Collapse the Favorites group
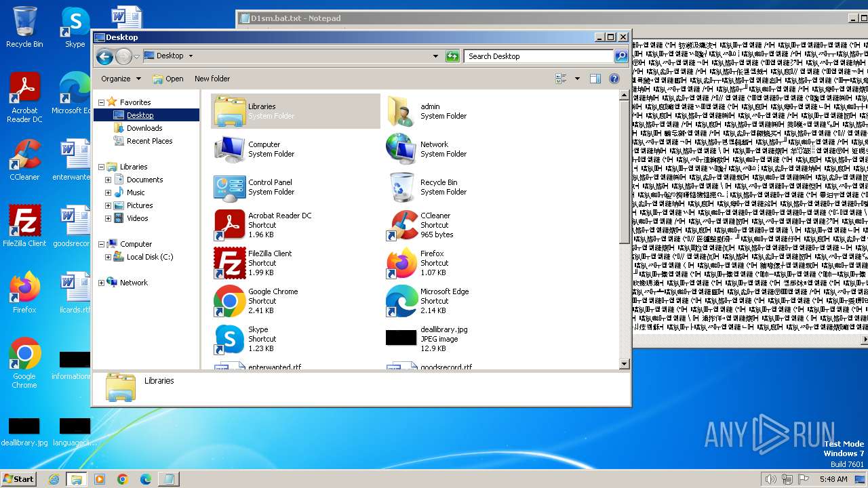 pyautogui.click(x=102, y=102)
